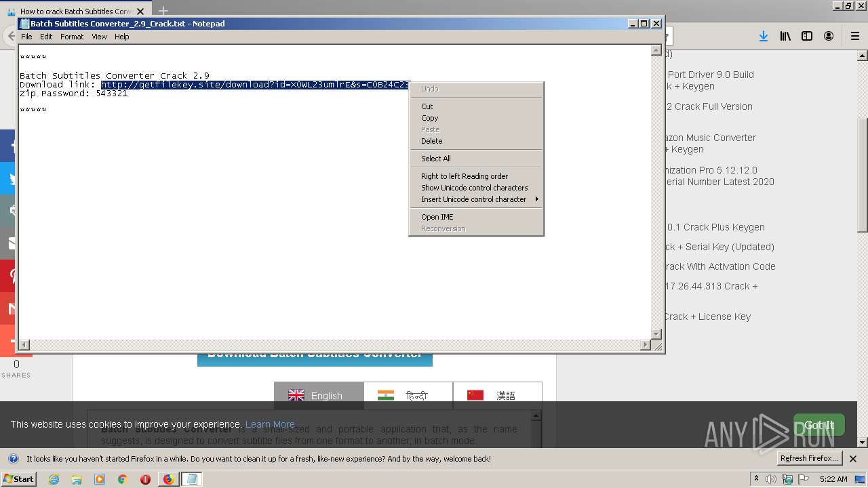The height and width of the screenshot is (488, 868).
Task: Choose Copy in the context menu
Action: pyautogui.click(x=476, y=118)
